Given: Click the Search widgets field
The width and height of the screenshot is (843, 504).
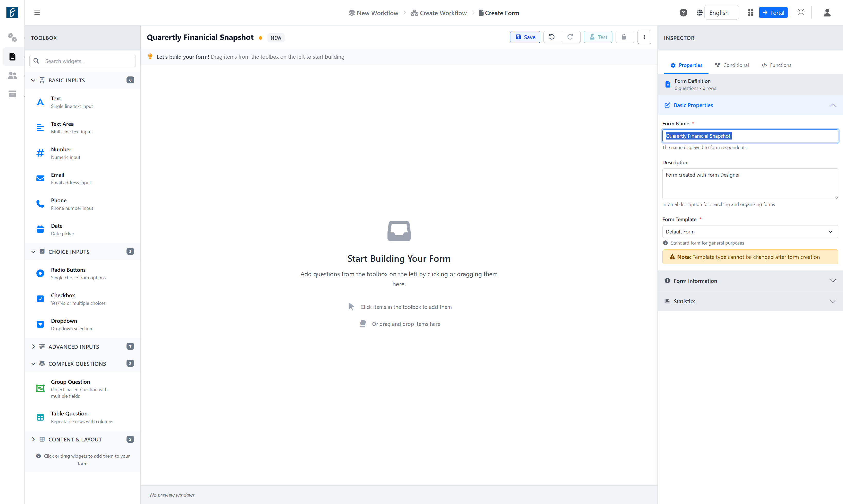Looking at the screenshot, I should (83, 61).
